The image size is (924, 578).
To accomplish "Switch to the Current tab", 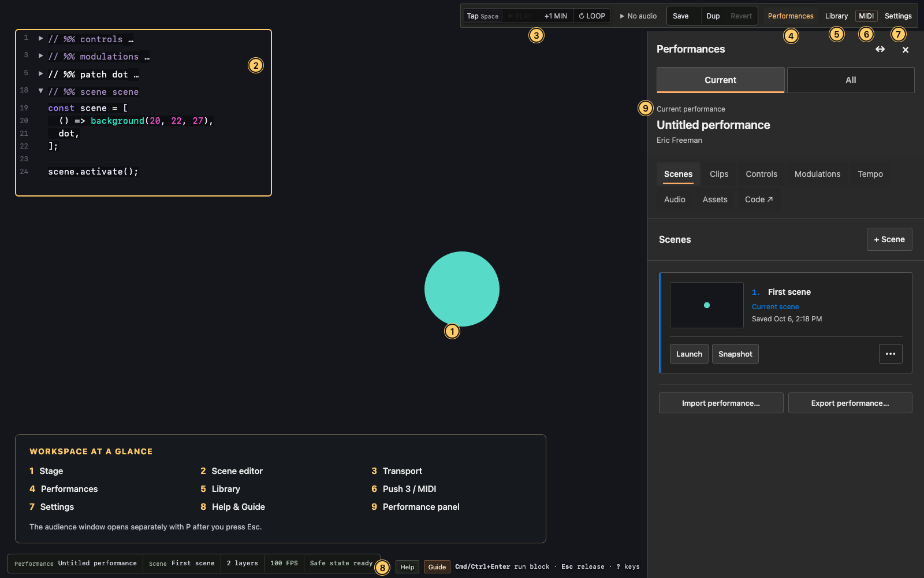I will (x=720, y=80).
